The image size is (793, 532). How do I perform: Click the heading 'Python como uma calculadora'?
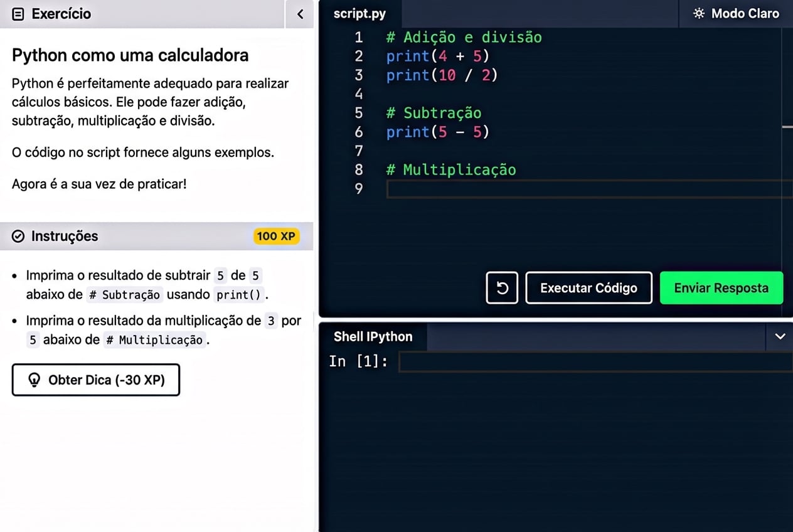tap(130, 55)
